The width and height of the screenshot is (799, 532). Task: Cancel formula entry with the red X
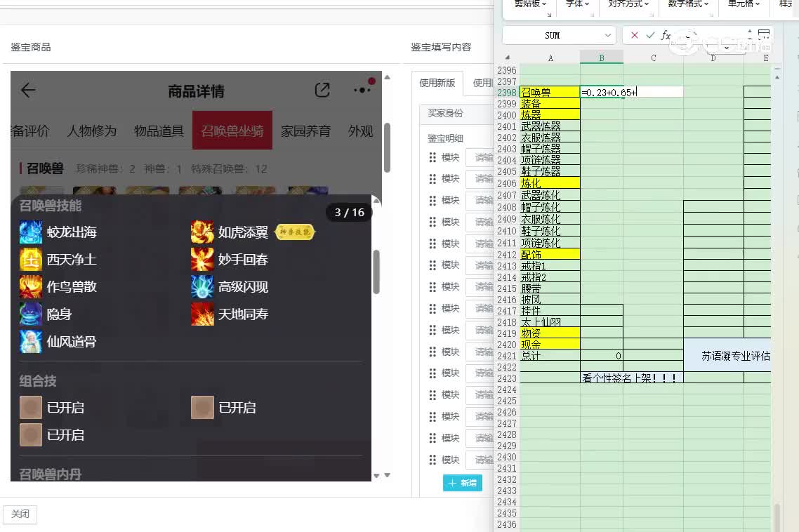[x=635, y=35]
